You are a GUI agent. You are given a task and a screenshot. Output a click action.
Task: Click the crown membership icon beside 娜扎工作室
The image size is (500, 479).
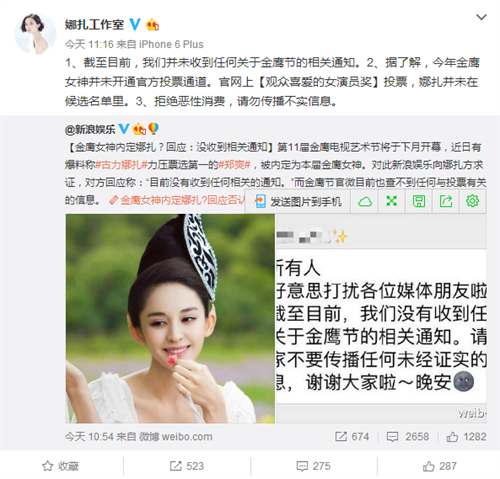pos(152,24)
